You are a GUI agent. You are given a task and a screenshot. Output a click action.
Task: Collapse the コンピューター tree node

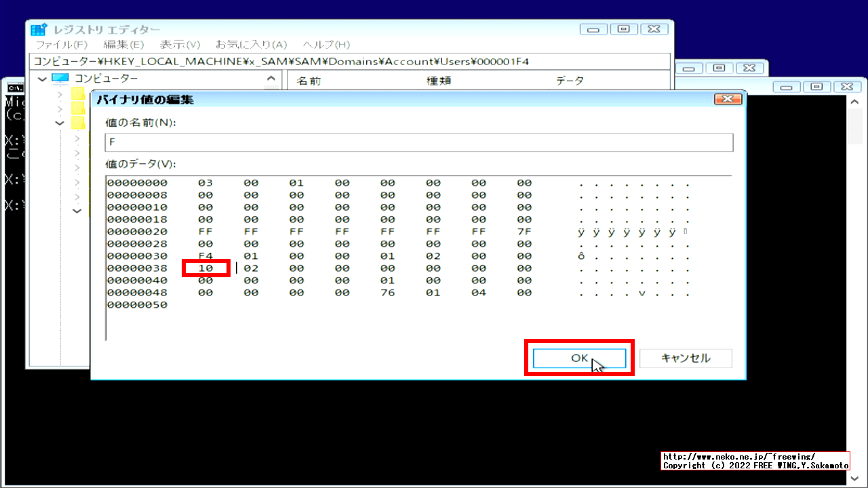(41, 78)
